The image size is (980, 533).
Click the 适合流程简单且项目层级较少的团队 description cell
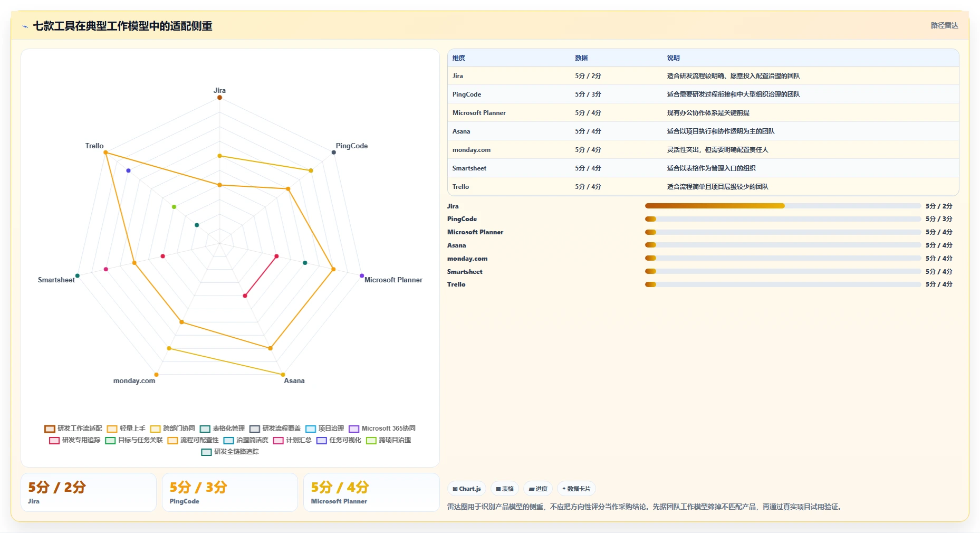point(717,187)
